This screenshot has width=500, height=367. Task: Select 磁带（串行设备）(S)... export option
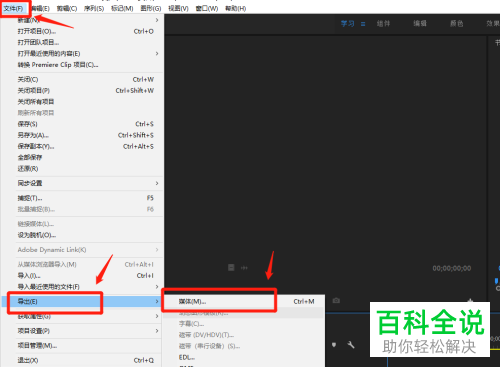pos(243,346)
